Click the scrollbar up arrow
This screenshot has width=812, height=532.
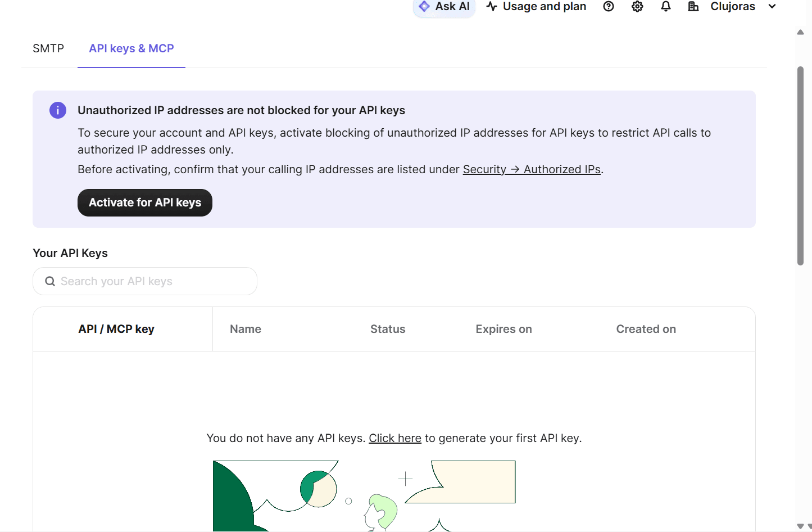[800, 32]
